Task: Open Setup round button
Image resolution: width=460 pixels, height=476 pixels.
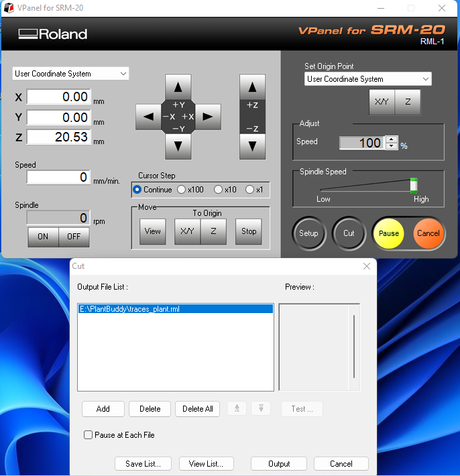Action: point(309,233)
